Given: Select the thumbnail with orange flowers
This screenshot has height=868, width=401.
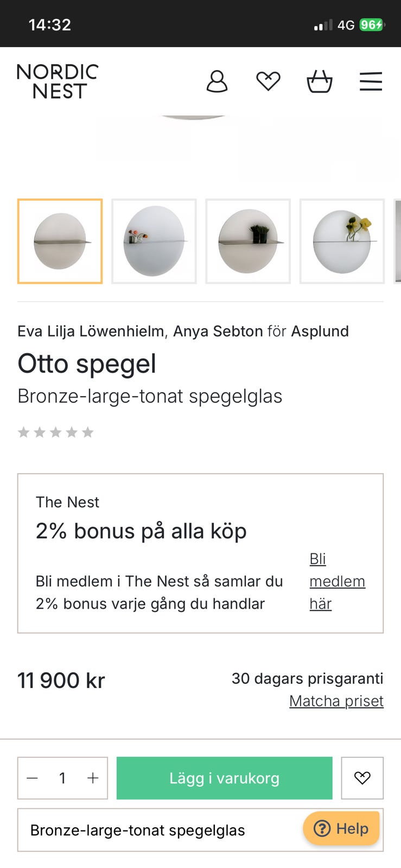Looking at the screenshot, I should click(x=154, y=241).
